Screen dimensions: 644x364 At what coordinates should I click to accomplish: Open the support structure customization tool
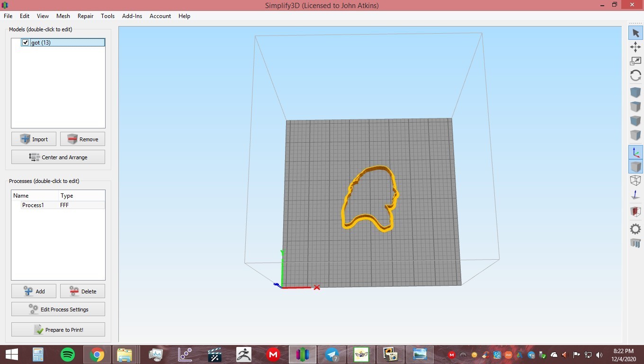point(635,243)
